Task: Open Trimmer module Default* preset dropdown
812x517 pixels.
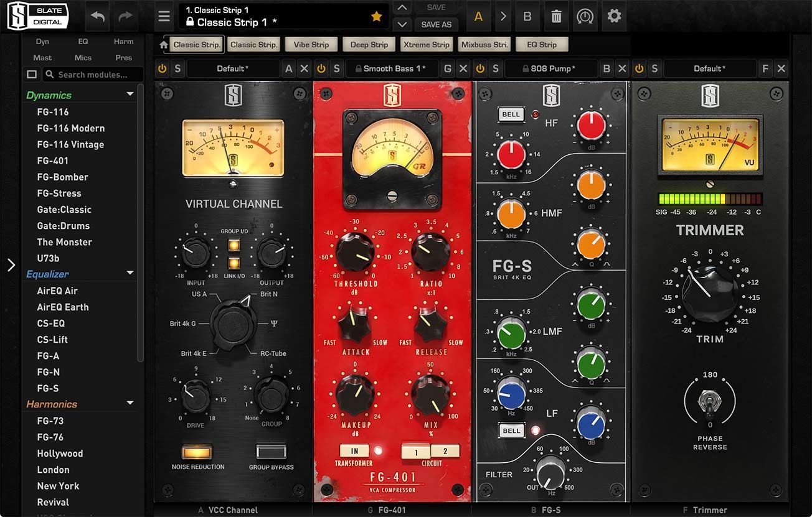Action: pos(710,68)
